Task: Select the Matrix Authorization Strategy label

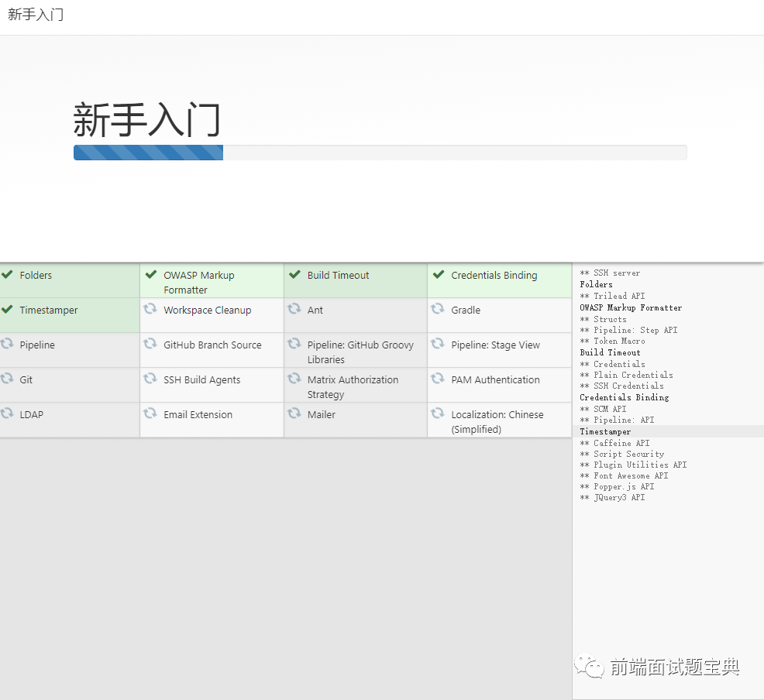Action: pos(353,387)
